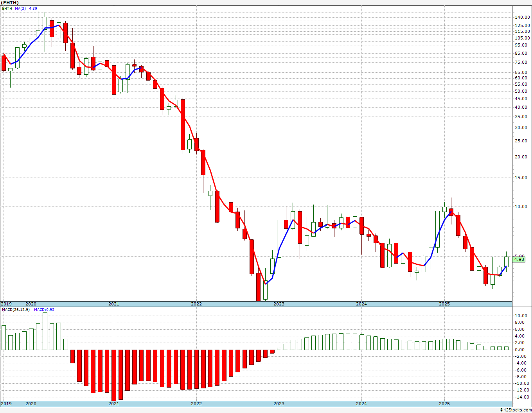Click the 140.00 price axis label
532x413 pixels.
(x=522, y=17)
